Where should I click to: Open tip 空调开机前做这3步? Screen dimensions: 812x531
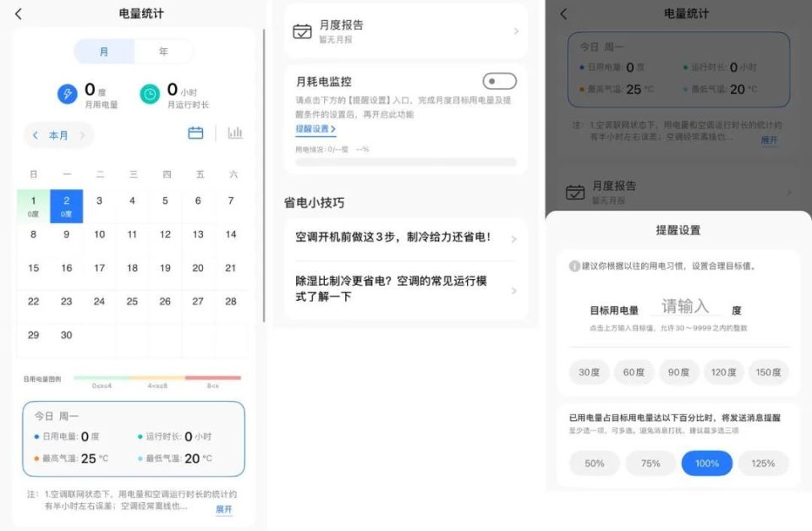tap(405, 238)
